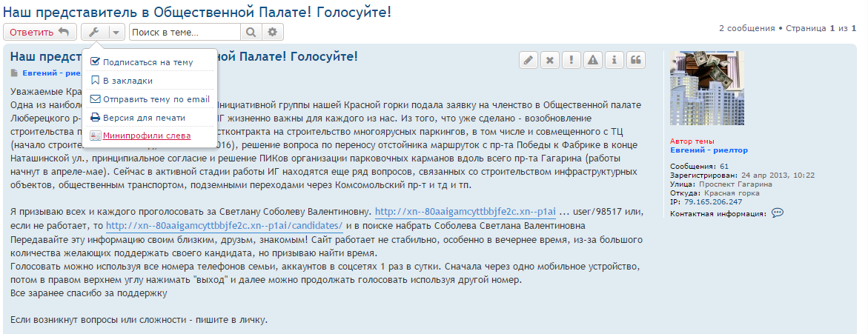Quote the post using the quotation icon

(636, 61)
